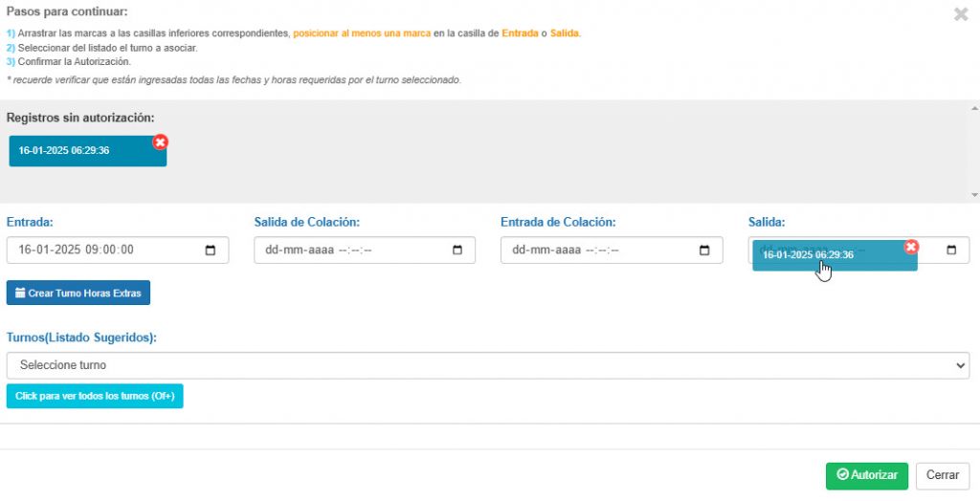
Task: Open calendar picker in Salida field
Action: coord(951,250)
